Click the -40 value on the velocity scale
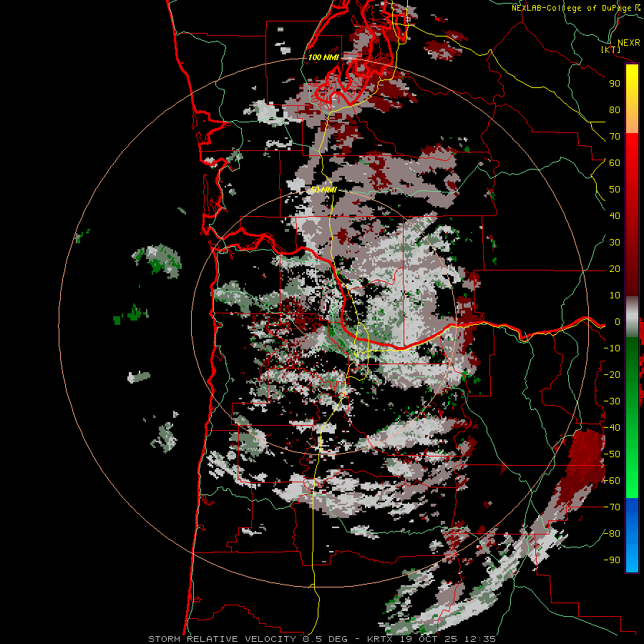This screenshot has height=644, width=644. tap(612, 428)
